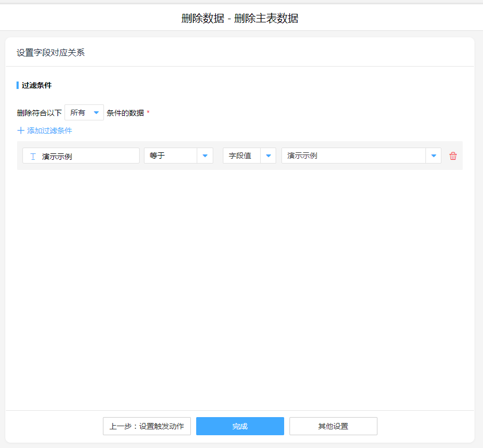The height and width of the screenshot is (448, 483).
Task: Click the plus icon beside 添加过滤条件
Action: [21, 131]
